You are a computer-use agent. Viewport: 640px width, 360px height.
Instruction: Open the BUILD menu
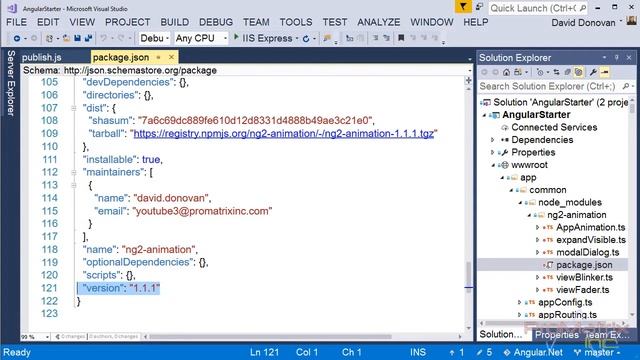click(x=175, y=22)
